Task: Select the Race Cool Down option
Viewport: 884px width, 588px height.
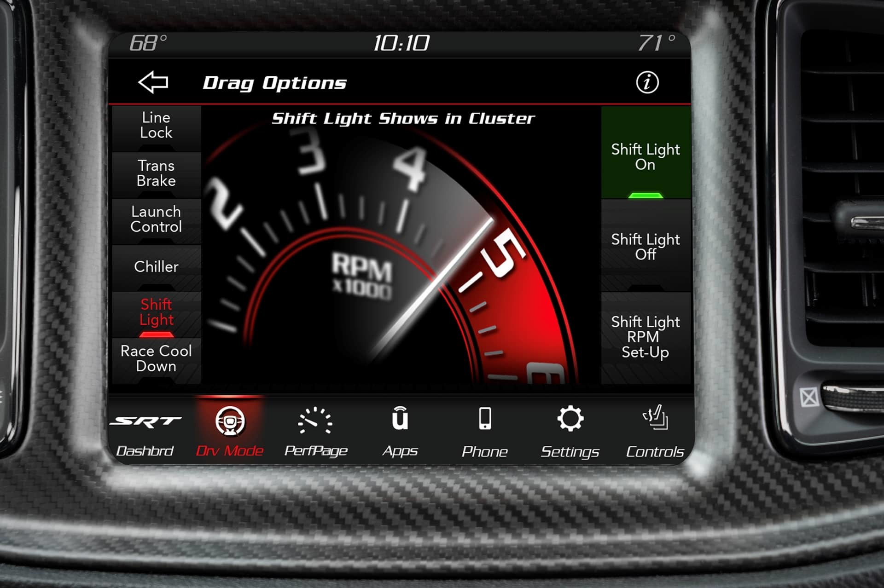Action: pos(157,359)
